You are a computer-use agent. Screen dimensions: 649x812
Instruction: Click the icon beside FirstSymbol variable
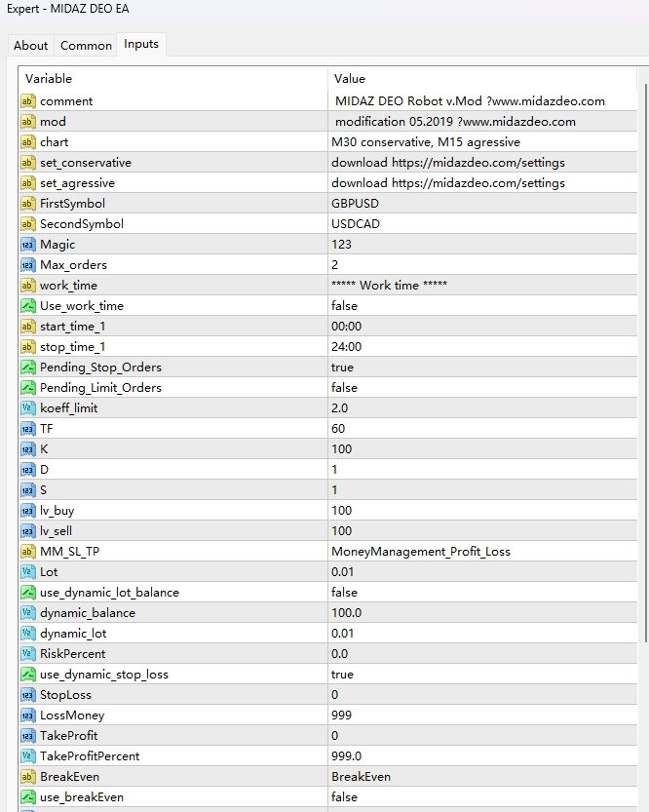coord(28,204)
